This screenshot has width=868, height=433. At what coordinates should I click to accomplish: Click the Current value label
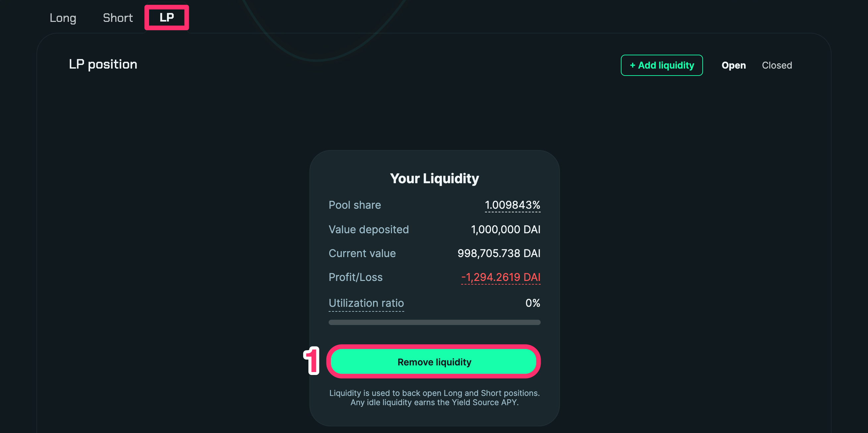pos(362,253)
